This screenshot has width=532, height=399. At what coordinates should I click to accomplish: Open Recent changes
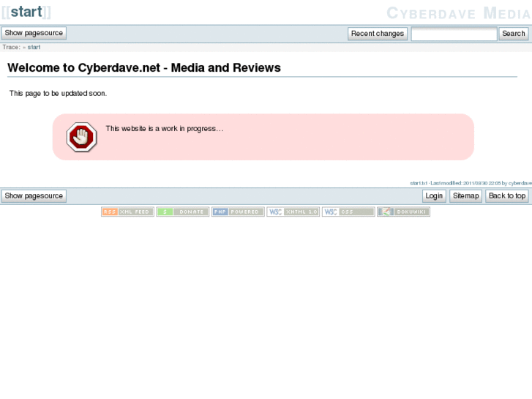[378, 34]
